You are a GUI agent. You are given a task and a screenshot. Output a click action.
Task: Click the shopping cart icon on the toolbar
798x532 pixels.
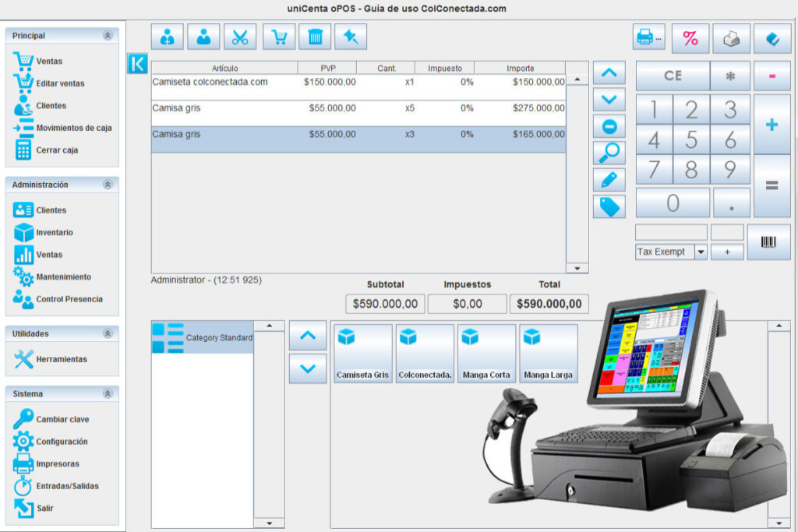(278, 36)
